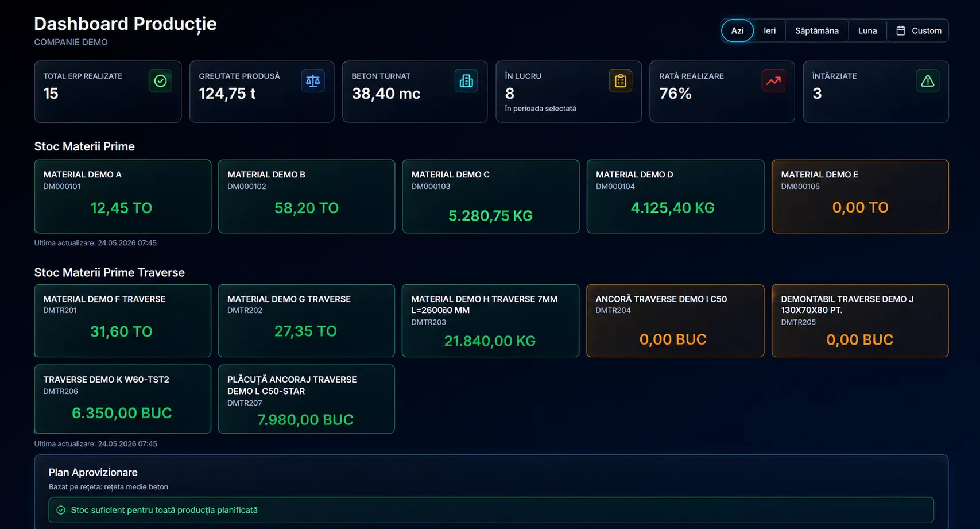Click the warning triangle icon on Întârziate card
The height and width of the screenshot is (529, 980).
pyautogui.click(x=927, y=81)
